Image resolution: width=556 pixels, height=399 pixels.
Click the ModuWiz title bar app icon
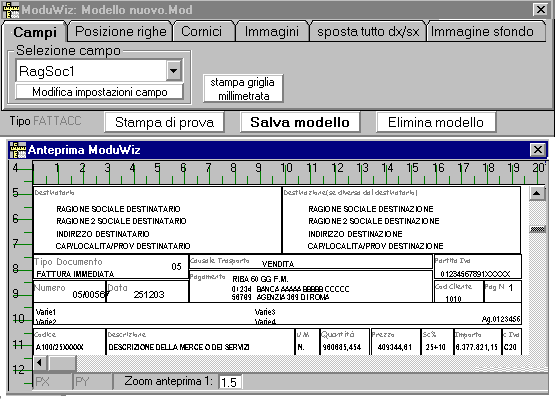(11, 10)
